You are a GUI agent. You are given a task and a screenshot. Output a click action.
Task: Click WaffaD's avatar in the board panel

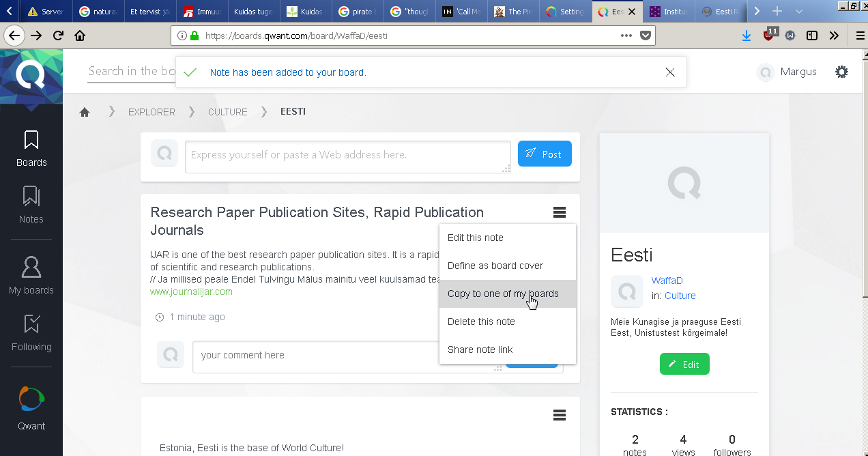click(627, 291)
